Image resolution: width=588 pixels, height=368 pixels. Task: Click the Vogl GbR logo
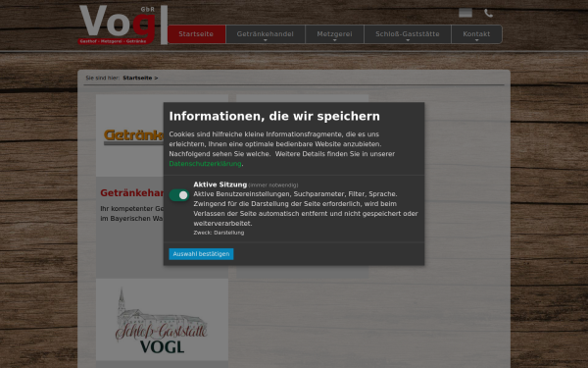123,25
